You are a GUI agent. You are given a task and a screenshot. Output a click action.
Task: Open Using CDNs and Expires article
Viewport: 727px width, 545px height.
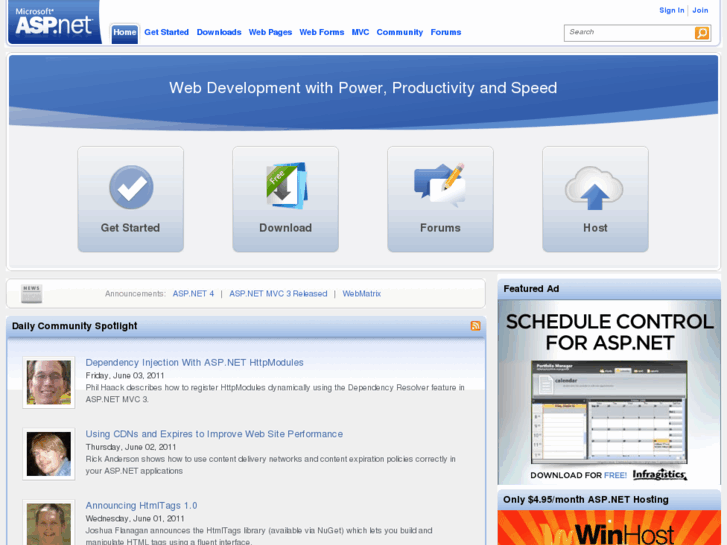coord(214,434)
